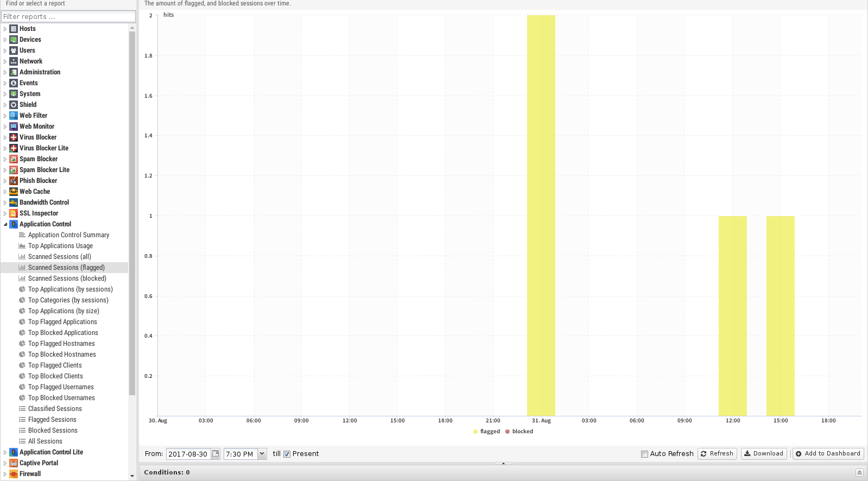Screen dimensions: 868x481
Task: Click the Network category icon
Action: pos(14,61)
